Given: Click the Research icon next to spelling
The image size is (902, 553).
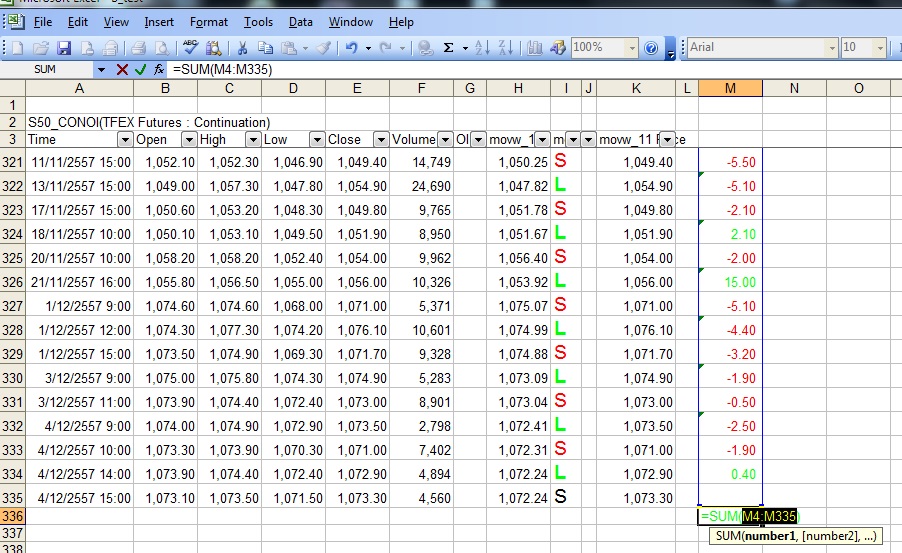Looking at the screenshot, I should pos(213,48).
